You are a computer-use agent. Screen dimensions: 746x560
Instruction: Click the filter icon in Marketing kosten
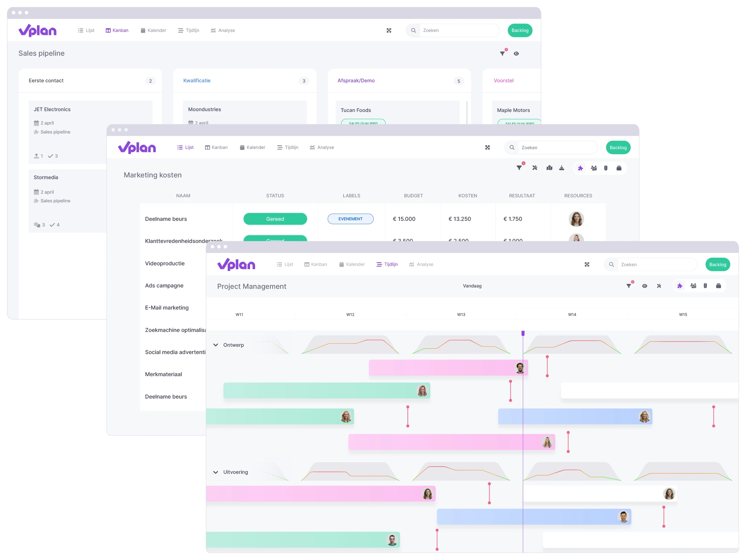[x=518, y=168]
